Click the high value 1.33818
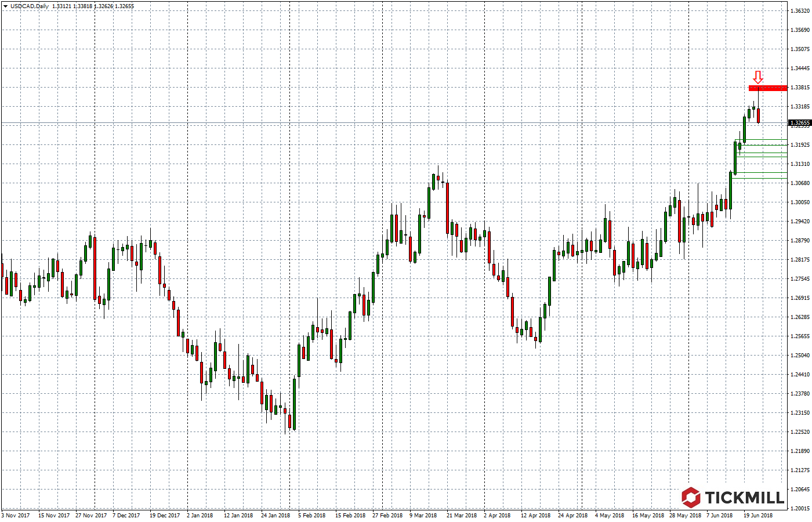This screenshot has height=522, width=812. click(83, 6)
